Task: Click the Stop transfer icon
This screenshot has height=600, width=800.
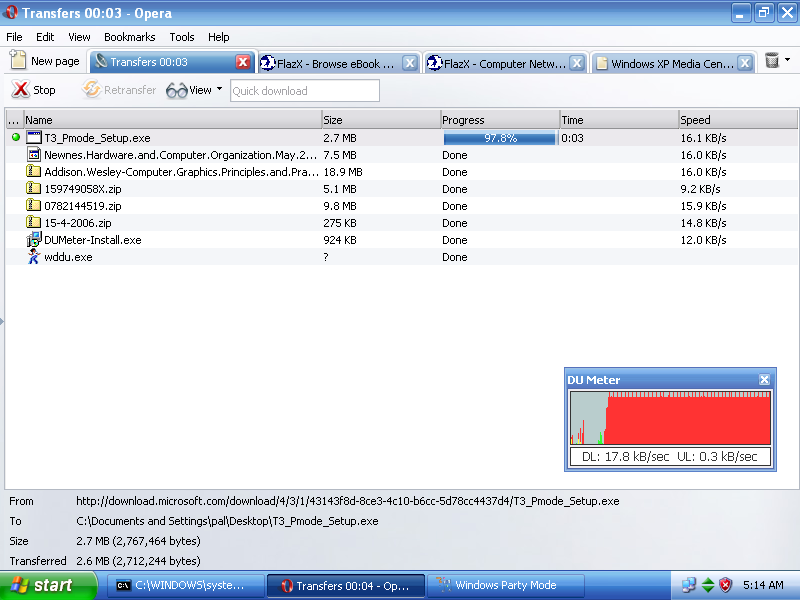Action: pyautogui.click(x=20, y=90)
